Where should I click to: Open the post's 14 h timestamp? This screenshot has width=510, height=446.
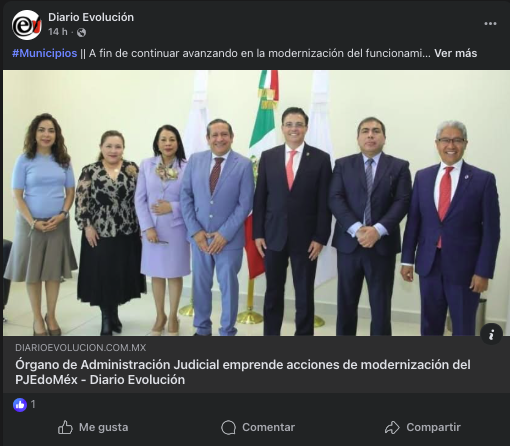coord(58,32)
